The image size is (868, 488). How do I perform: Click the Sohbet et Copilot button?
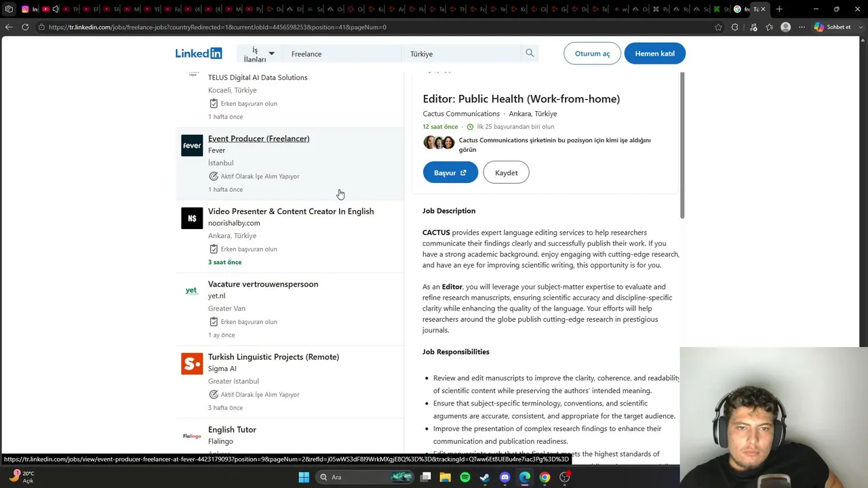click(832, 27)
